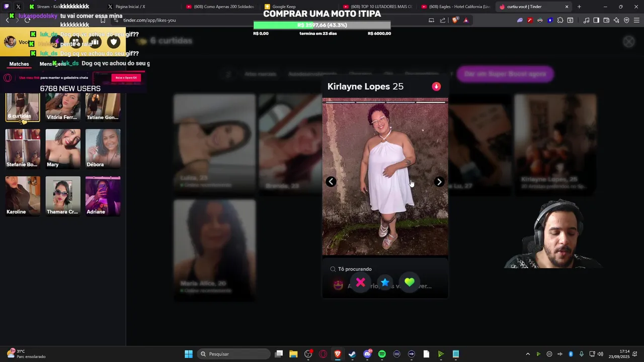This screenshot has width=644, height=362.
Task: Open Tinder safety shield icon
Action: click(114, 42)
